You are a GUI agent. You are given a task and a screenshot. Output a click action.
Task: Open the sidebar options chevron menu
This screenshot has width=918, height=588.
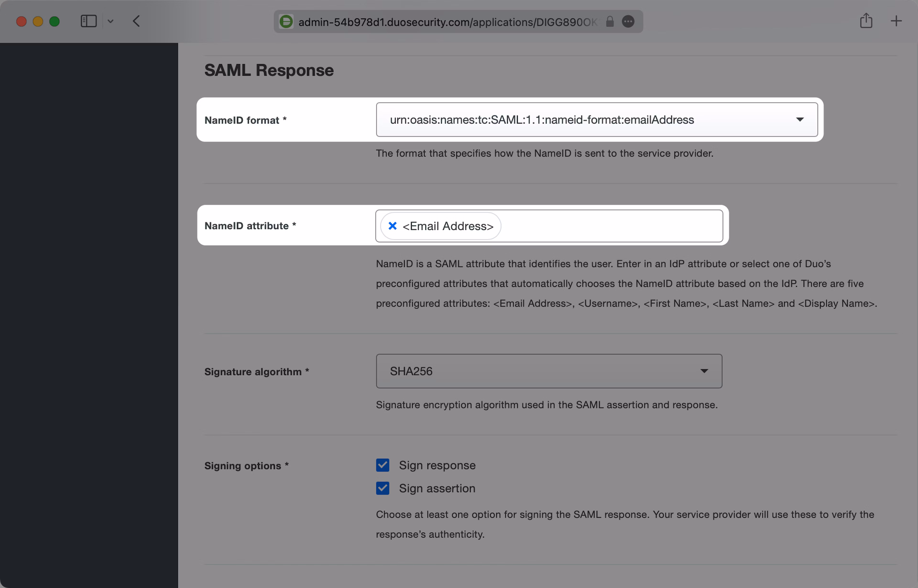pyautogui.click(x=110, y=21)
